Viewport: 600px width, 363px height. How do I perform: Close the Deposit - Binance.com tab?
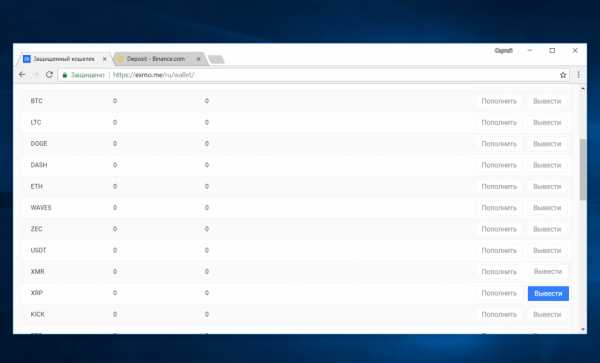(x=199, y=59)
